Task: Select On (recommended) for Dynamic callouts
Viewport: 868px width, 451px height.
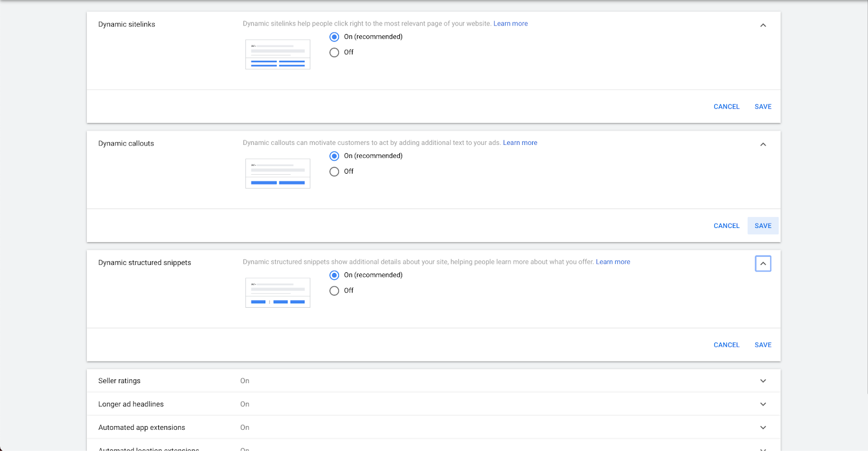Action: point(334,156)
